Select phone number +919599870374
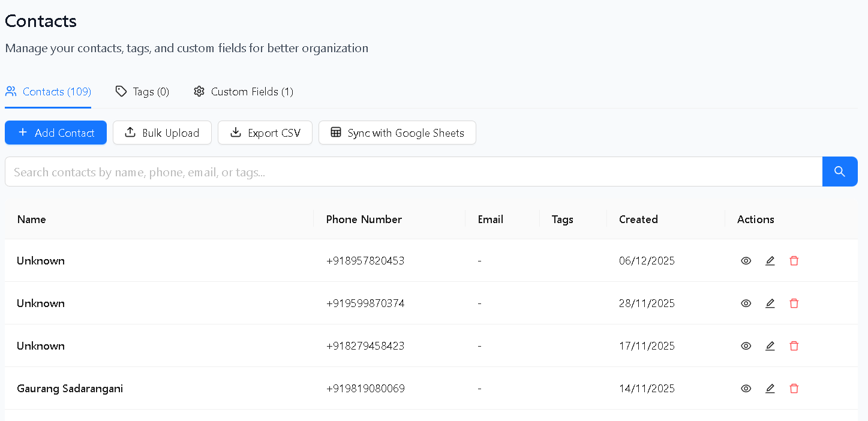868x421 pixels. pyautogui.click(x=365, y=303)
